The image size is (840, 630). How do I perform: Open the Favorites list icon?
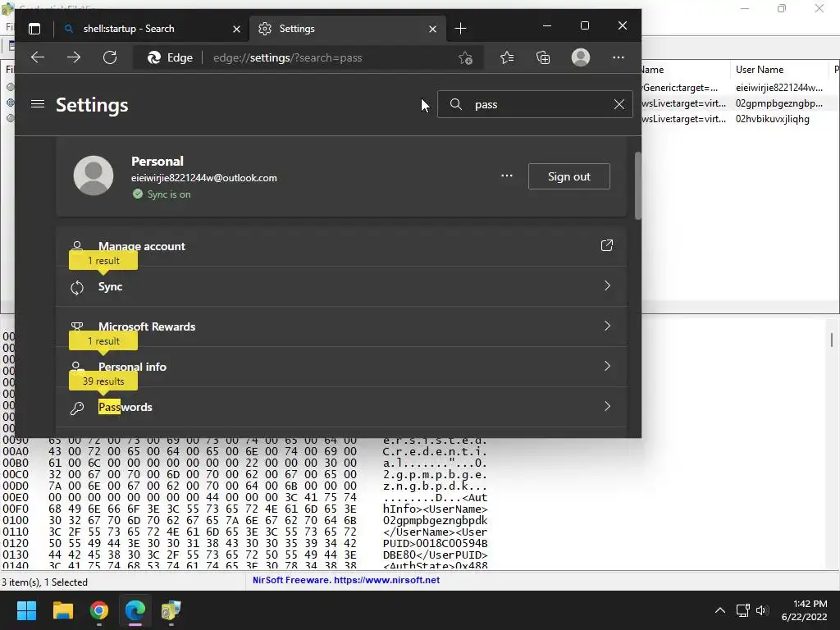(507, 58)
